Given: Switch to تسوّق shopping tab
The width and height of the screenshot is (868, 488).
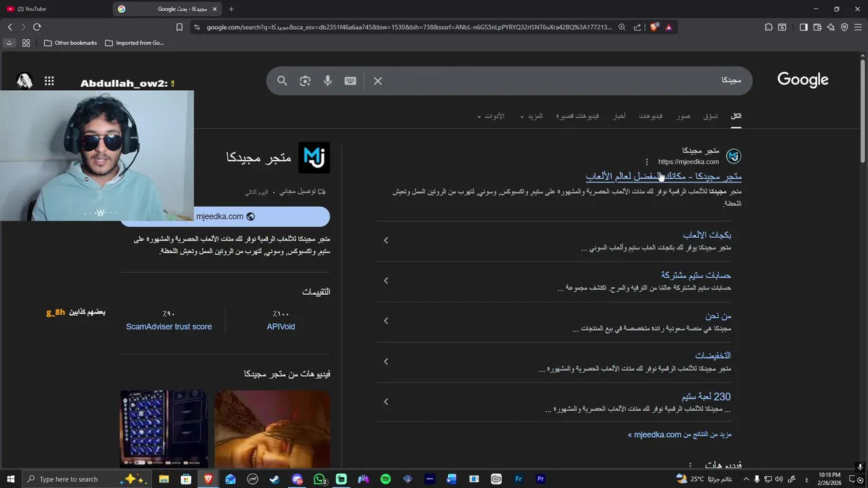Looking at the screenshot, I should click(710, 116).
